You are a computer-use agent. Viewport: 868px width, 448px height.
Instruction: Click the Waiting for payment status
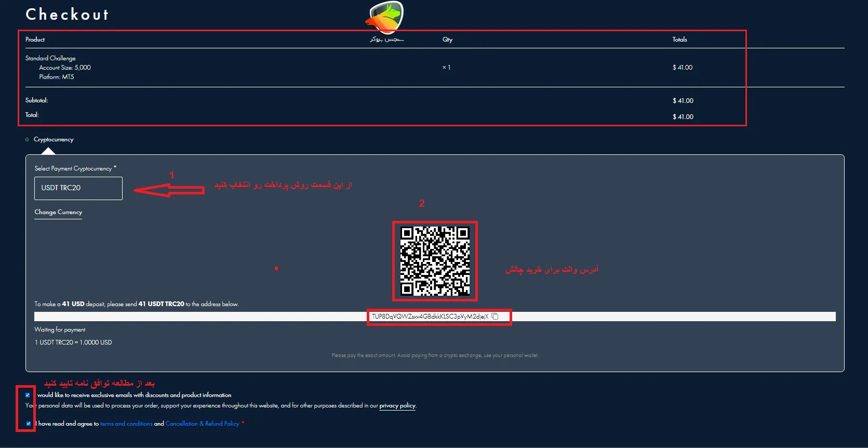tap(60, 330)
